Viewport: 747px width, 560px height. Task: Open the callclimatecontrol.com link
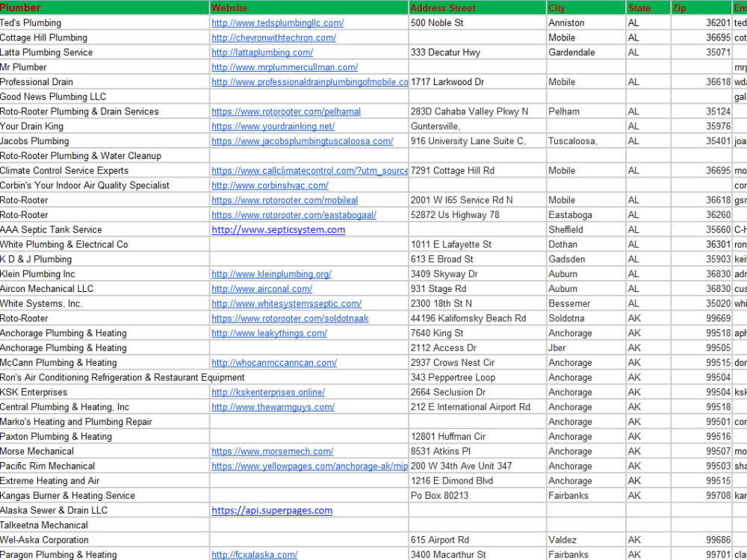[310, 170]
